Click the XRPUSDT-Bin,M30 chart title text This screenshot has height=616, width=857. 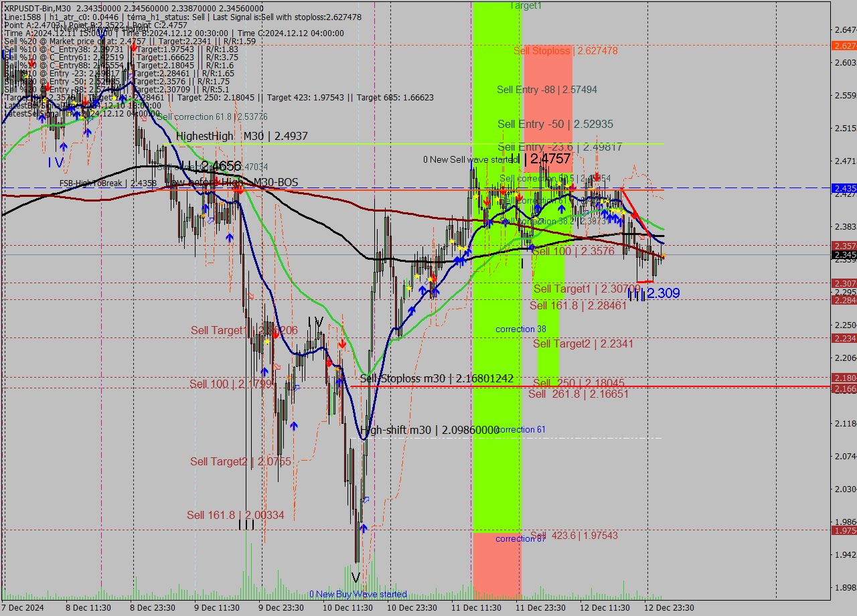coord(37,7)
